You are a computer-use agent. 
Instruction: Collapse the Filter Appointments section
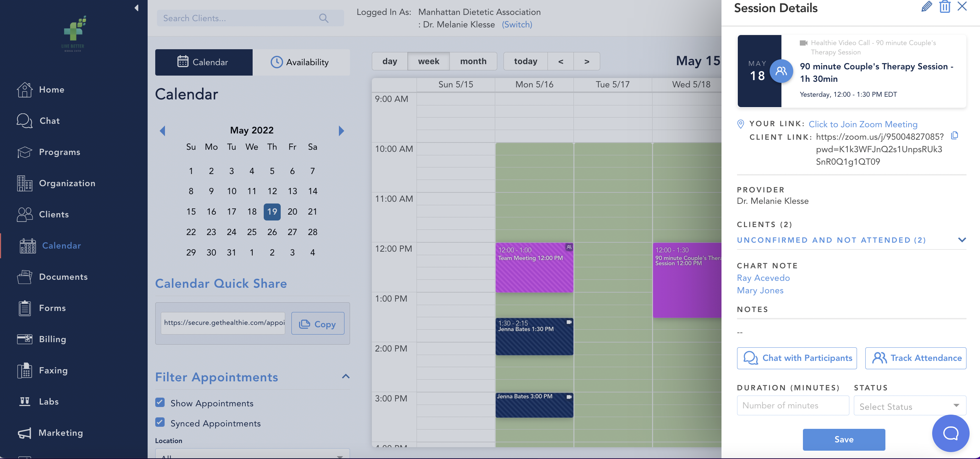click(345, 377)
